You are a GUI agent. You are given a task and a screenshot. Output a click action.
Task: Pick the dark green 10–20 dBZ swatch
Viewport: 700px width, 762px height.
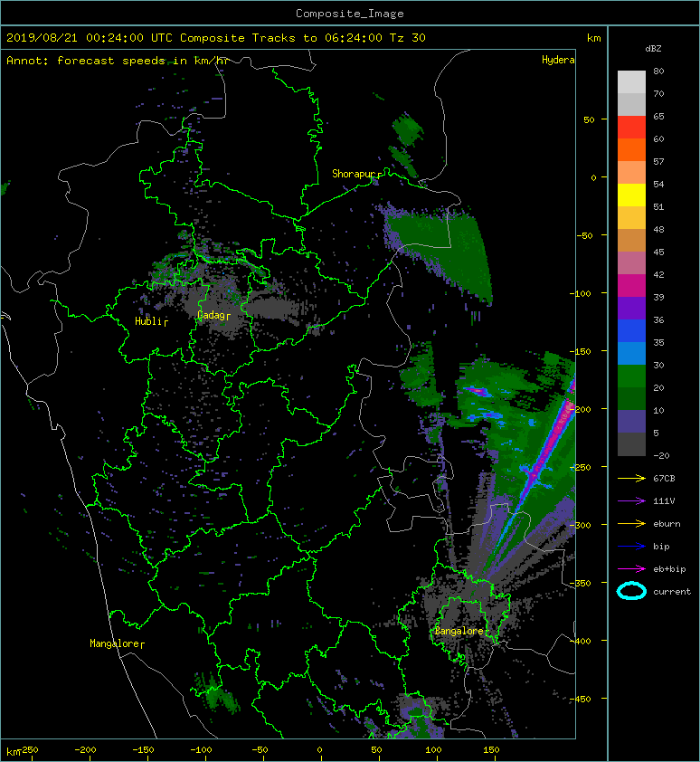coord(631,398)
